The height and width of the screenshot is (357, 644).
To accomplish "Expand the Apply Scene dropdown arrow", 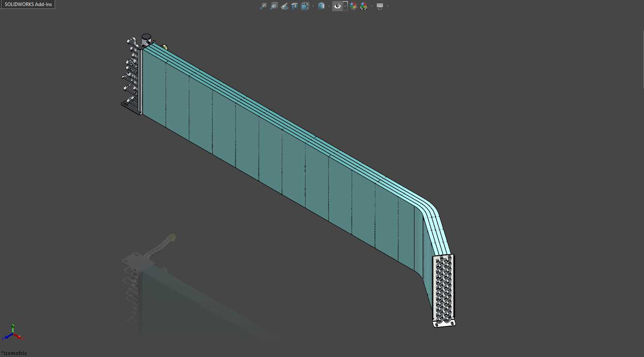I will click(371, 6).
